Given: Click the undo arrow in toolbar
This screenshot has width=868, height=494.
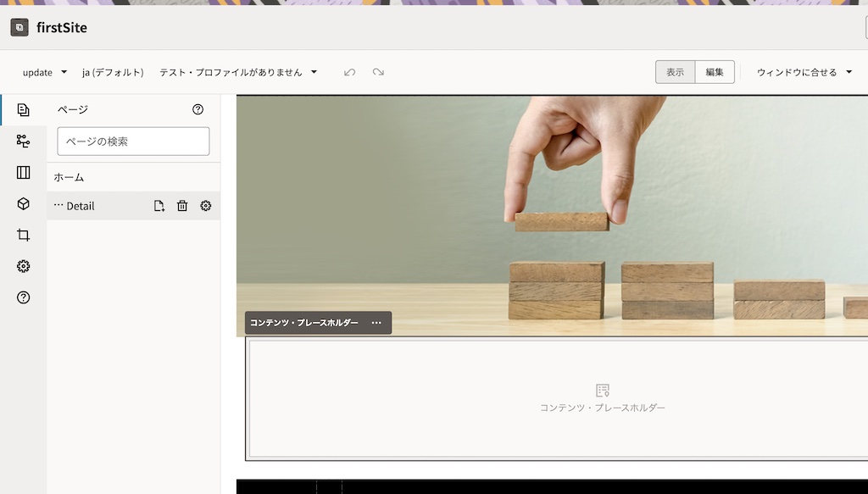Looking at the screenshot, I should pyautogui.click(x=349, y=72).
